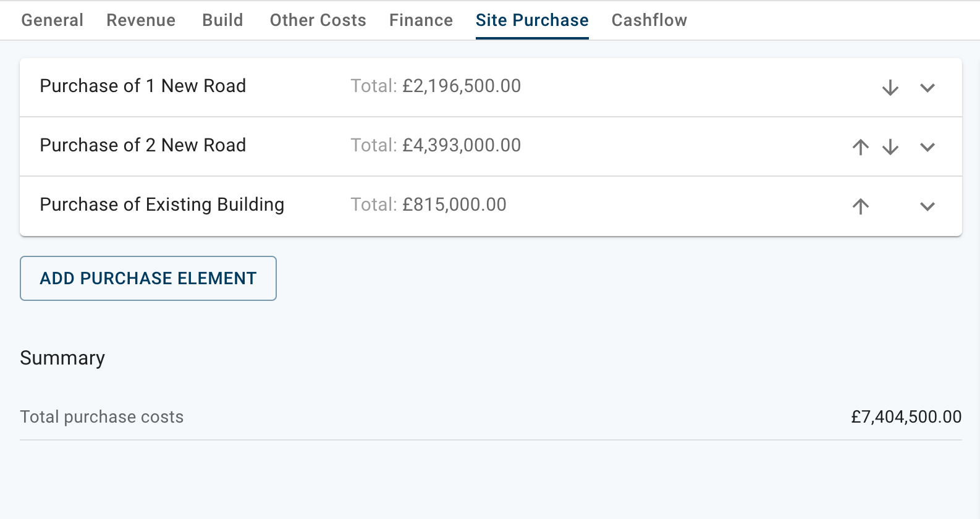
Task: Click the Purchase of 2 New Road title
Action: click(143, 145)
